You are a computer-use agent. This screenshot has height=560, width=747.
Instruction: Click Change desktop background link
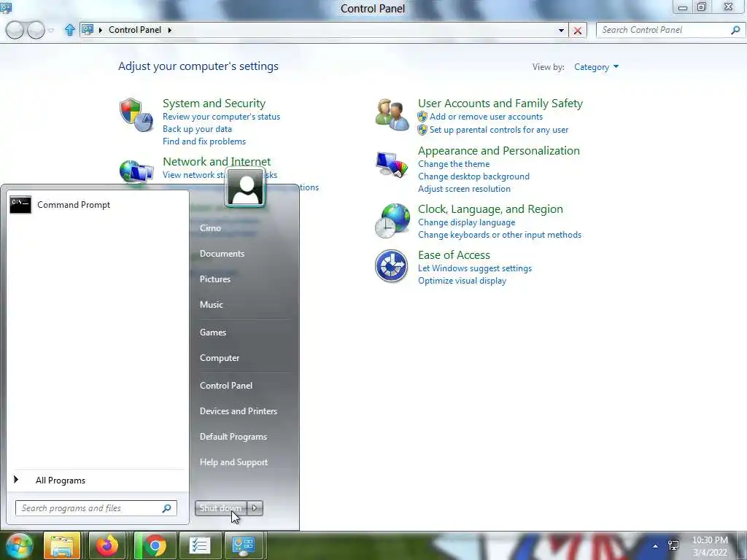pyautogui.click(x=473, y=176)
